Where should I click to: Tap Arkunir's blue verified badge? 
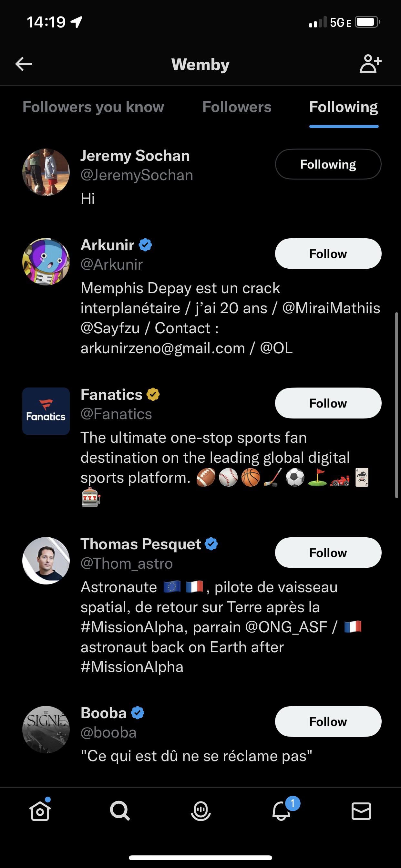pos(145,245)
